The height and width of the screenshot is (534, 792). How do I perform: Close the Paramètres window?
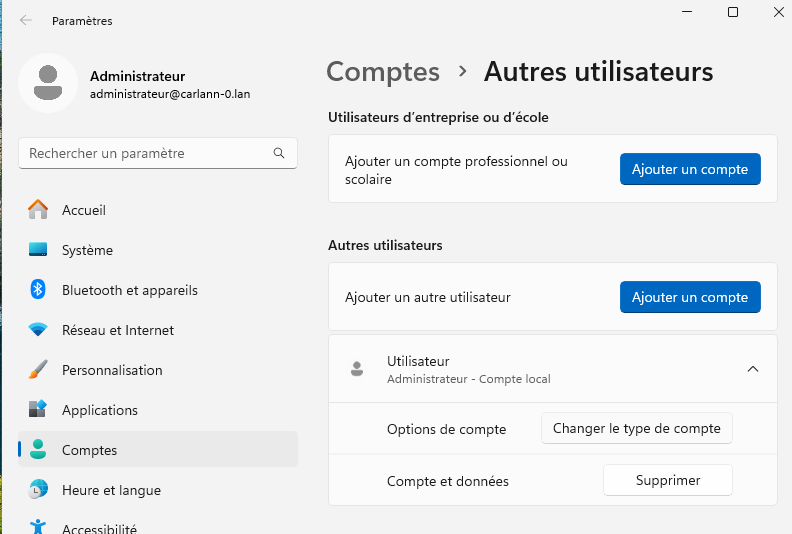click(x=778, y=12)
